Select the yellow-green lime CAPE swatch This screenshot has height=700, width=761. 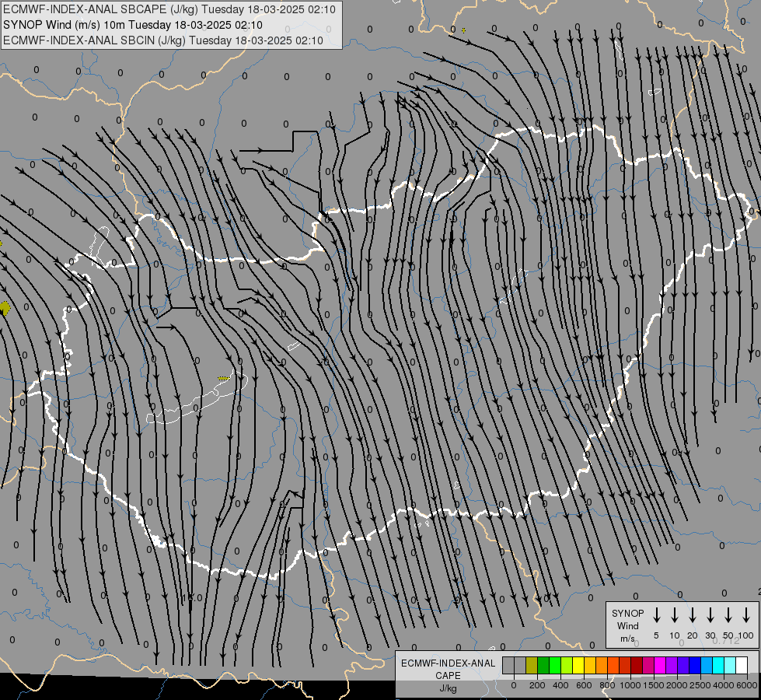point(567,665)
